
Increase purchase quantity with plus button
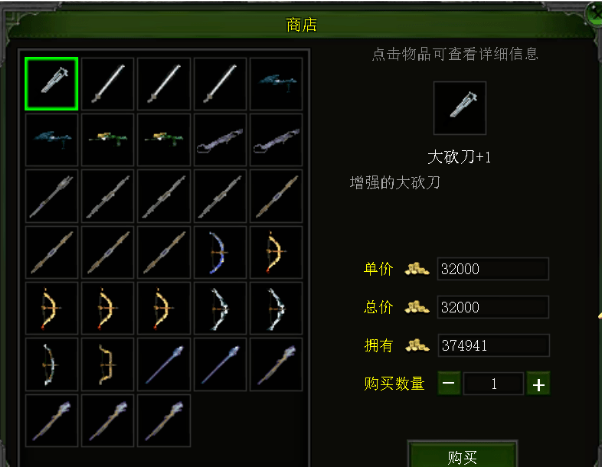[x=538, y=383]
